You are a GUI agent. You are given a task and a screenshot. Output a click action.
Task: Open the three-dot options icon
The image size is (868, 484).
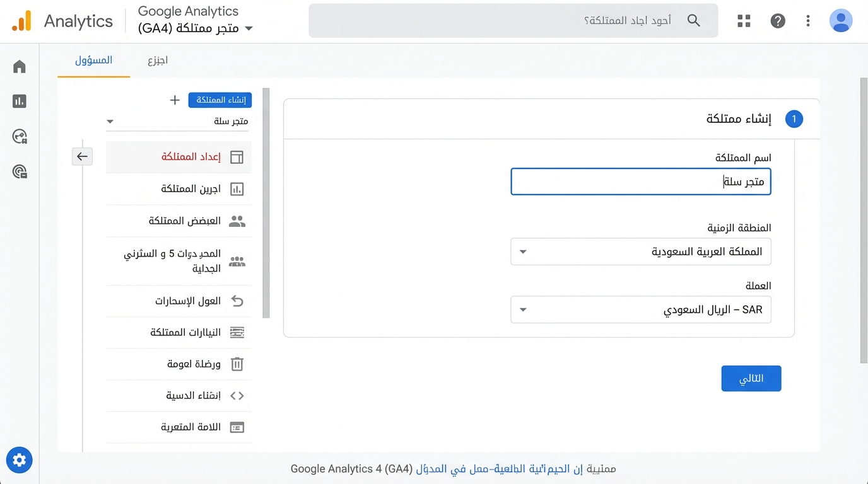pyautogui.click(x=808, y=21)
